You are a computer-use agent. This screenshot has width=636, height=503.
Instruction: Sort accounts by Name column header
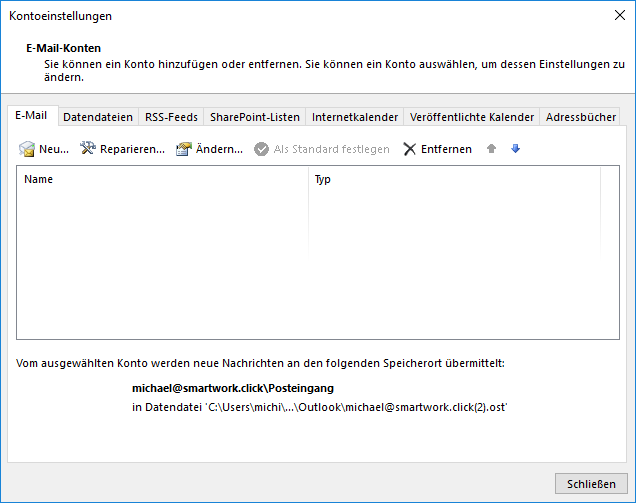(160, 180)
